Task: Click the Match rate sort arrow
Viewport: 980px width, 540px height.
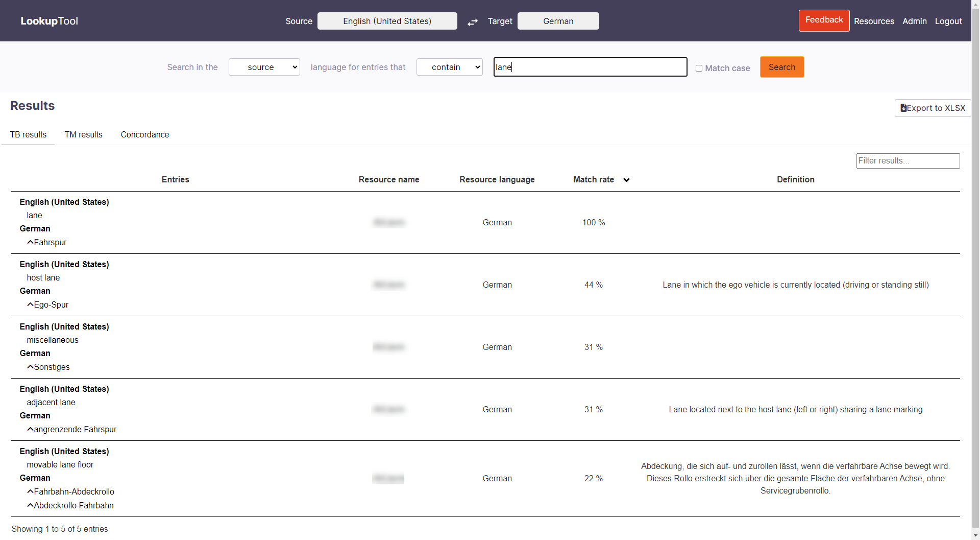Action: pyautogui.click(x=626, y=180)
